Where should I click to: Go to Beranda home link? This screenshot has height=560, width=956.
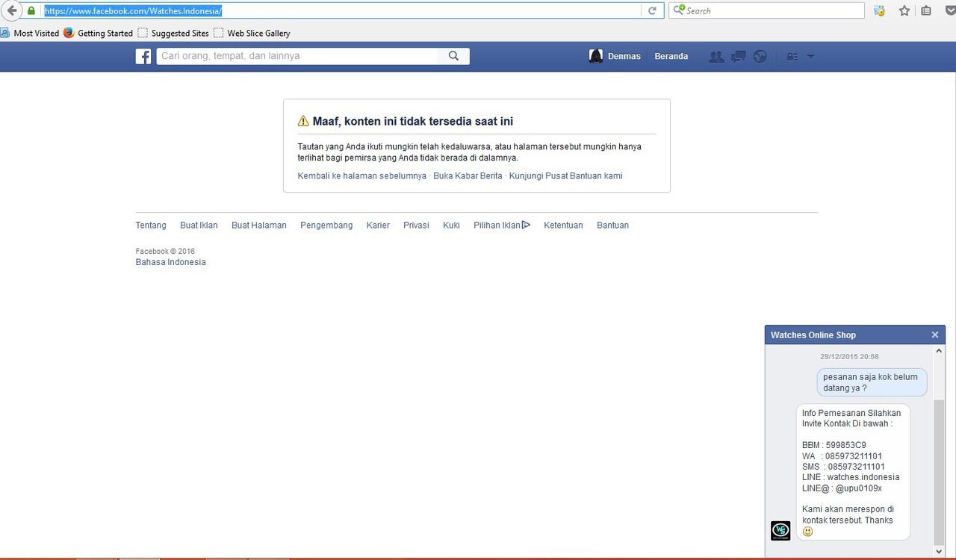click(x=671, y=56)
